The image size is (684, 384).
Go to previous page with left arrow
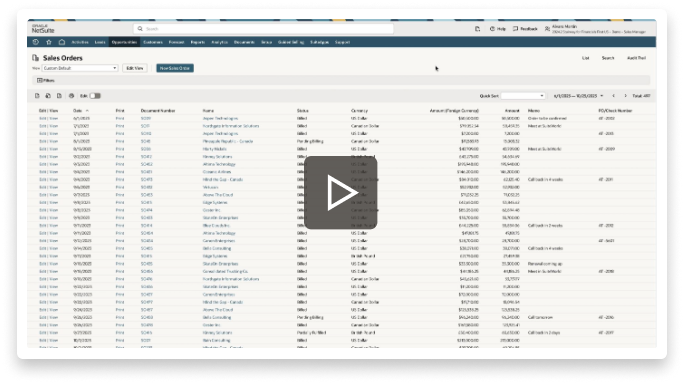(613, 96)
